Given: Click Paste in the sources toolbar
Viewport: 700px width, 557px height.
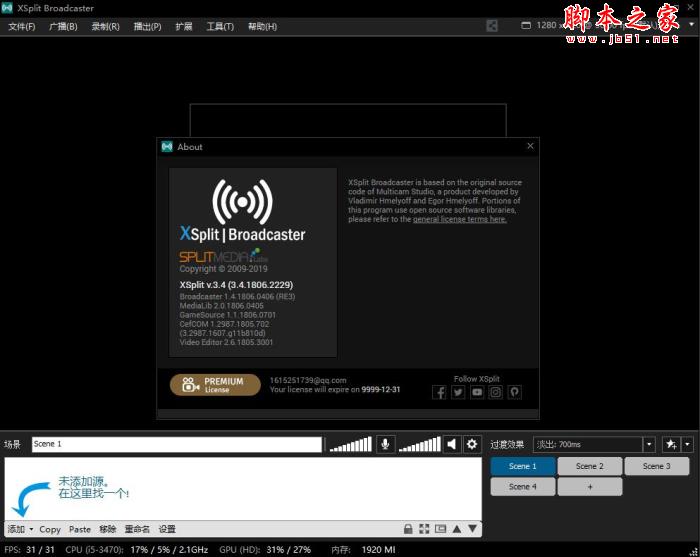Looking at the screenshot, I should (x=79, y=529).
